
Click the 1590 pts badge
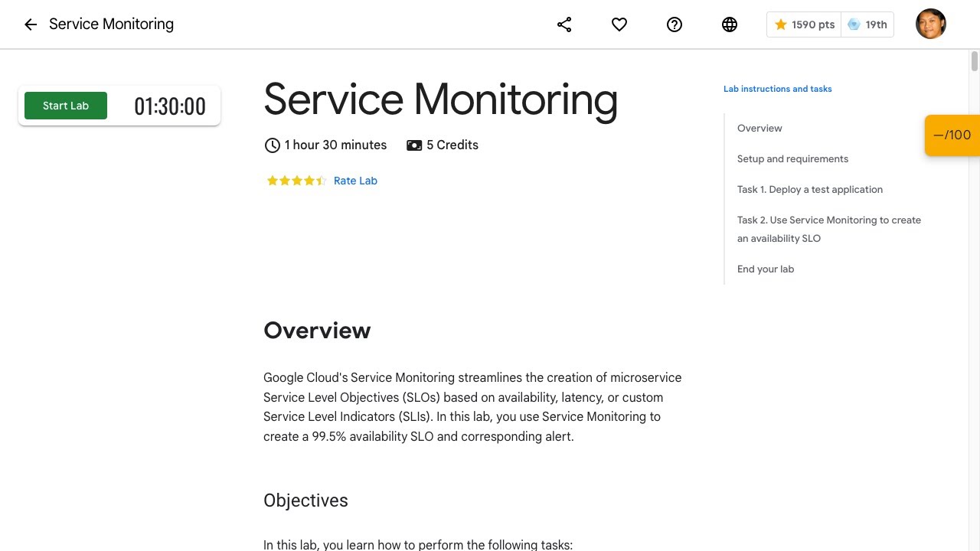pos(804,24)
